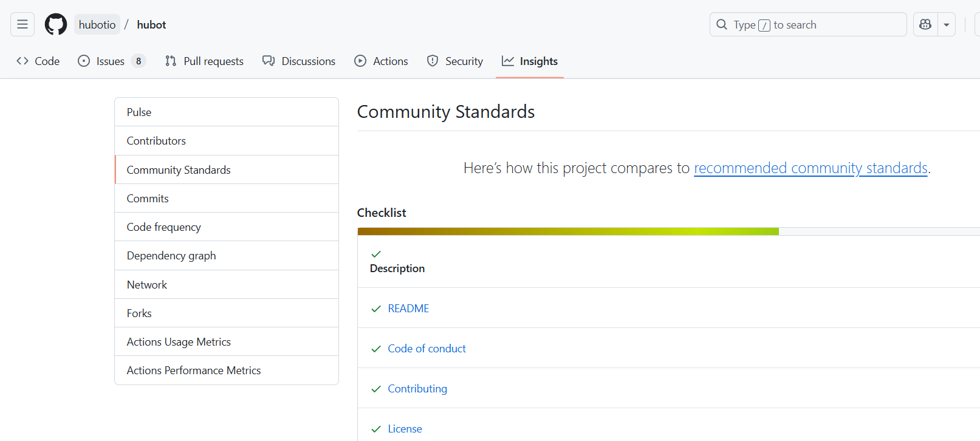Select Pulse in the sidebar
This screenshot has width=980, height=441.
click(227, 112)
